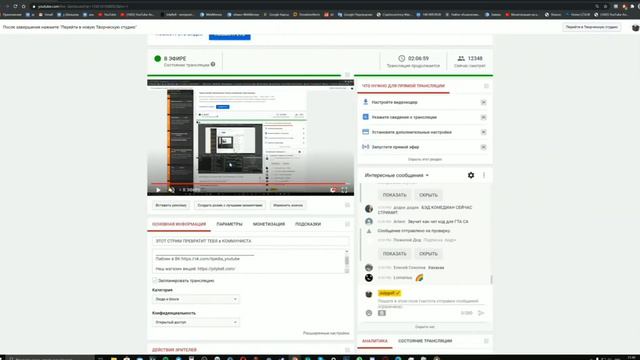Click the stream title input field
This screenshot has height=360, width=640.
251,241
